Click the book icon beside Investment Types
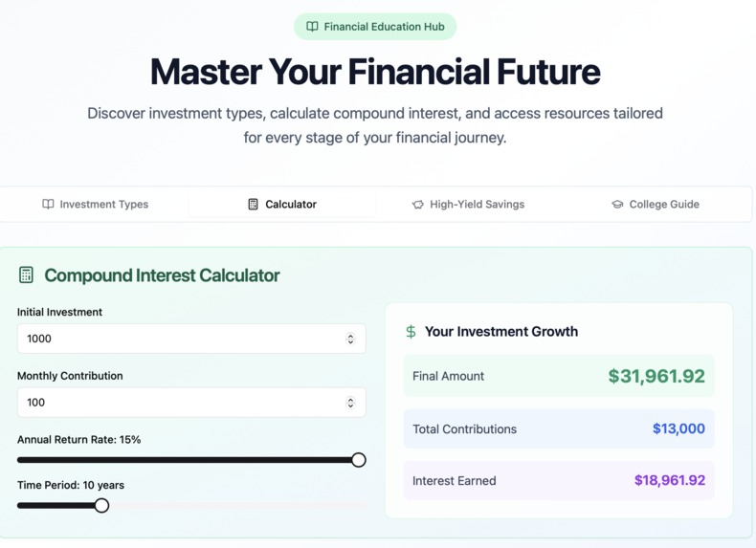This screenshot has height=548, width=756. pos(48,204)
